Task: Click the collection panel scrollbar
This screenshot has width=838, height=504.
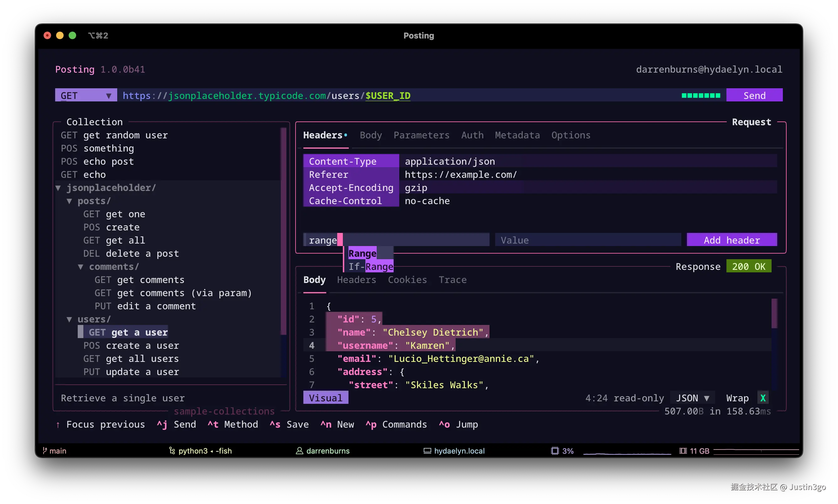Action: pos(283,231)
